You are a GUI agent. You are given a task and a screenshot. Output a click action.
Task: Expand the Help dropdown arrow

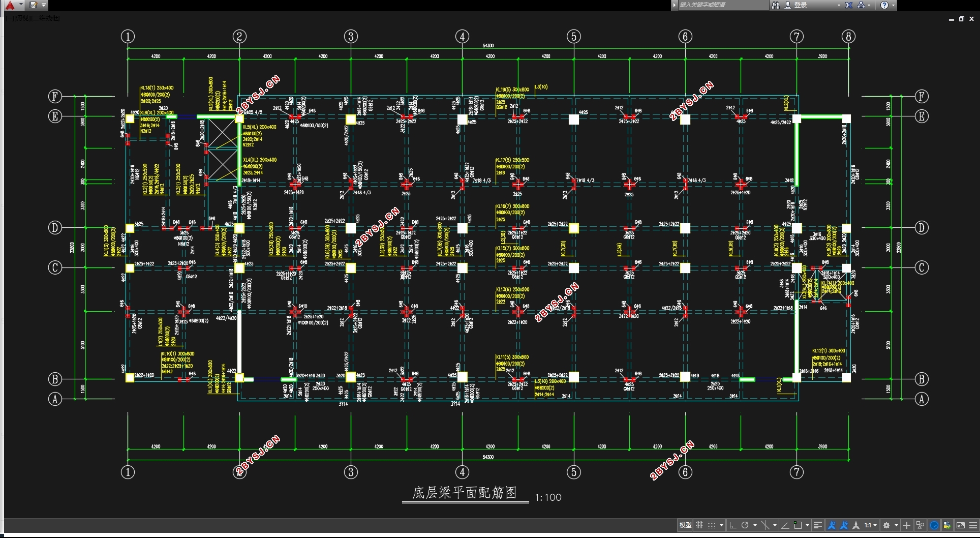pos(893,5)
